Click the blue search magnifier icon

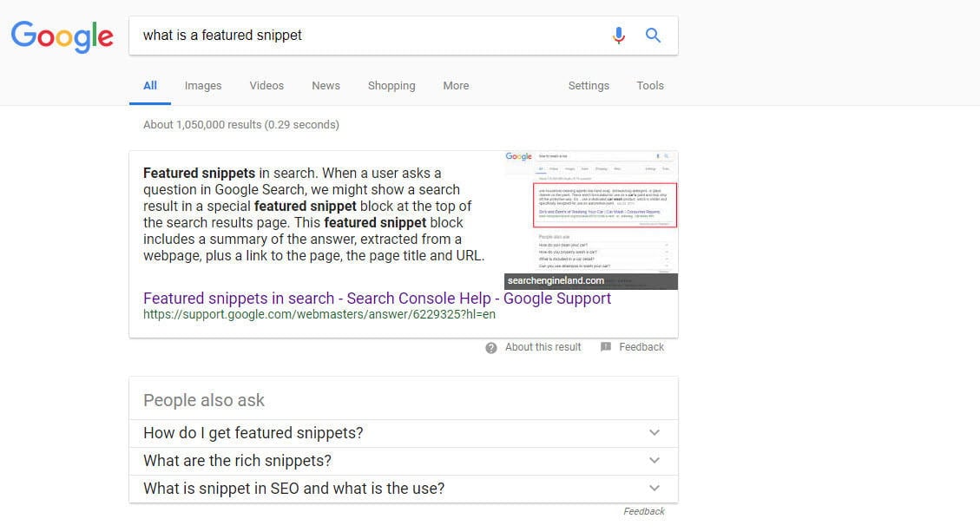(653, 36)
